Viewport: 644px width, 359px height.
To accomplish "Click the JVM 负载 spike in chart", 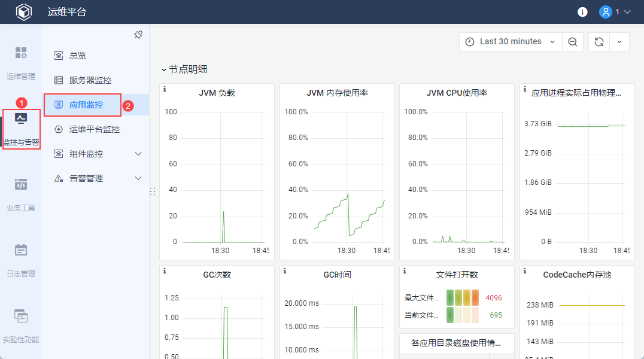I will [x=223, y=227].
